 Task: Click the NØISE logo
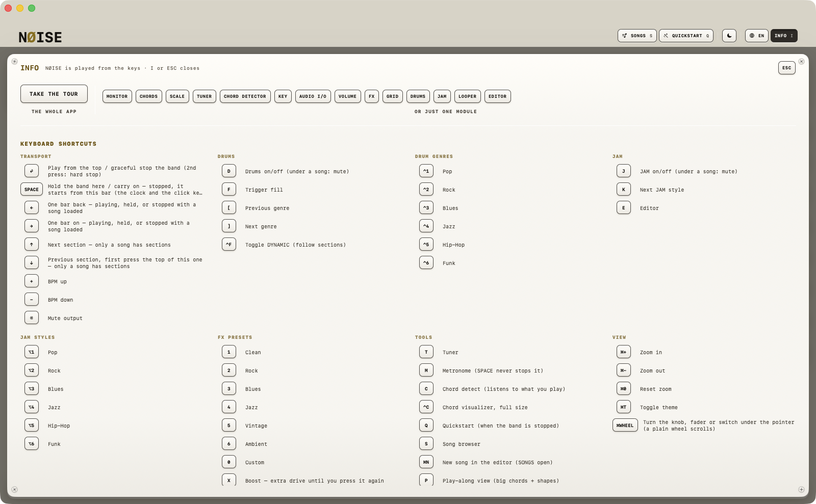tap(40, 37)
